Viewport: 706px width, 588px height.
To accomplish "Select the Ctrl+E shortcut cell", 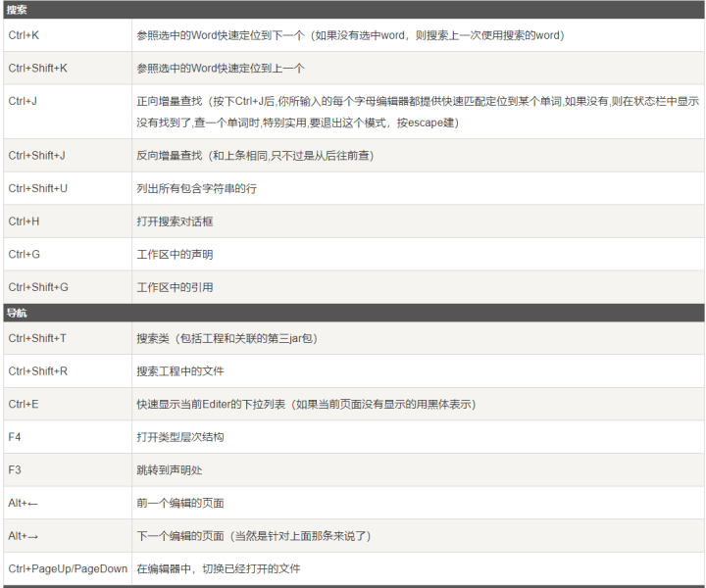I will click(x=68, y=404).
